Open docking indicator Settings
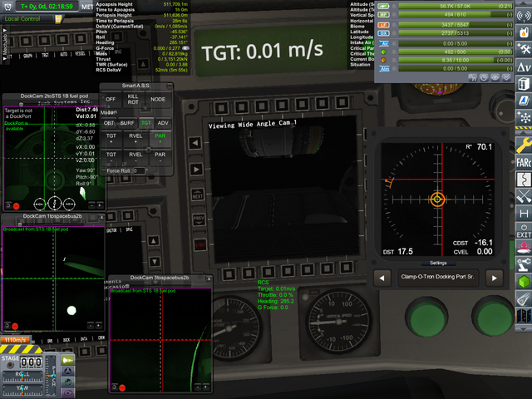The width and height of the screenshot is (532, 399). click(437, 263)
